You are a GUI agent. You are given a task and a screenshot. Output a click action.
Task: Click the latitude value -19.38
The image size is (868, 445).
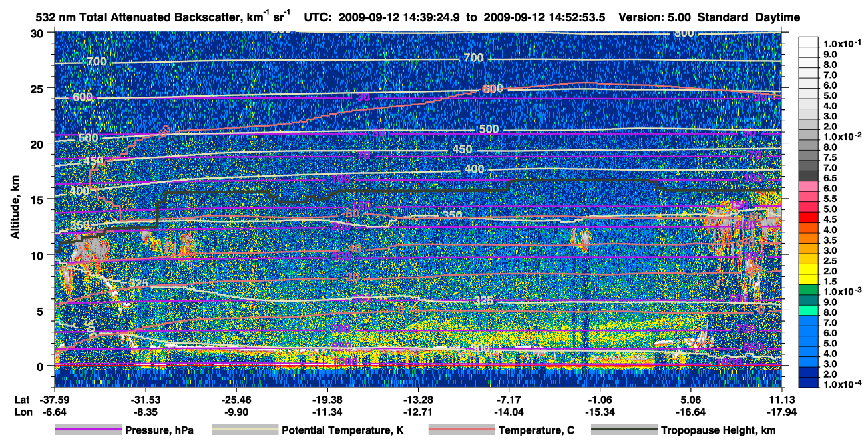[328, 400]
